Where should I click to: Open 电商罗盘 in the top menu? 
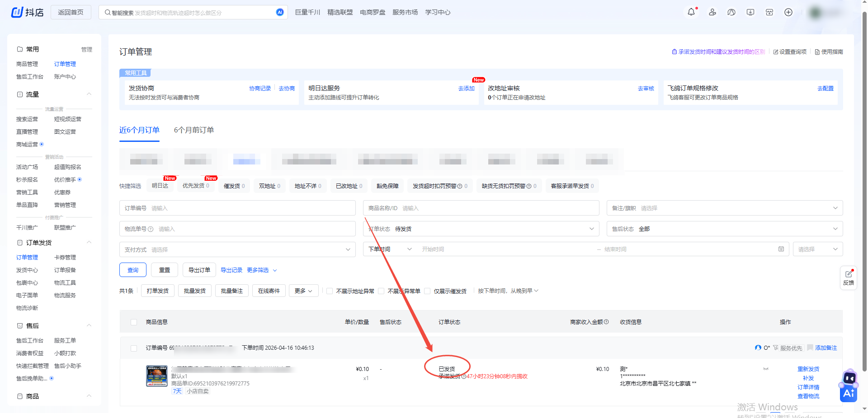tap(373, 12)
